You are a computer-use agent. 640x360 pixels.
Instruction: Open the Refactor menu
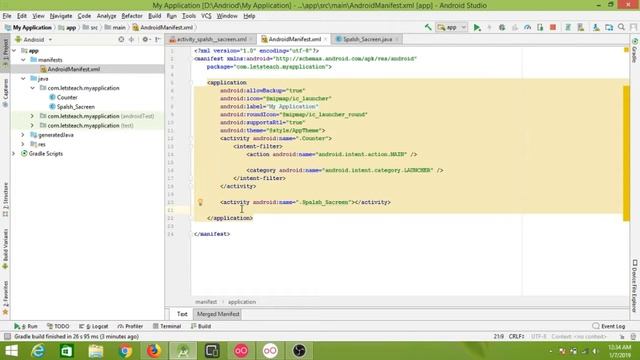pyautogui.click(x=132, y=16)
